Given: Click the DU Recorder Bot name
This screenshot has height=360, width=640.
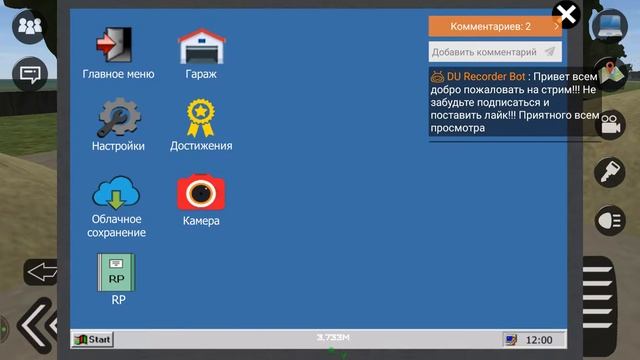Looking at the screenshot, I should (x=486, y=77).
